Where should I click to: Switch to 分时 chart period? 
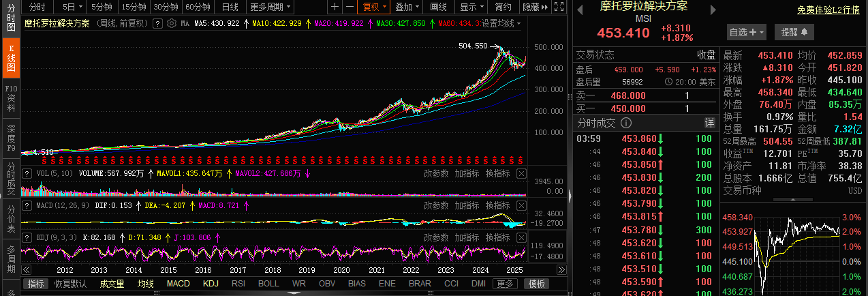point(37,7)
